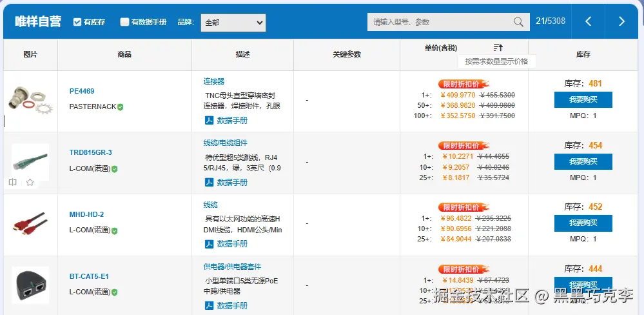
Task: Click compare icon under TRD815GR-3 image
Action: (x=13, y=182)
